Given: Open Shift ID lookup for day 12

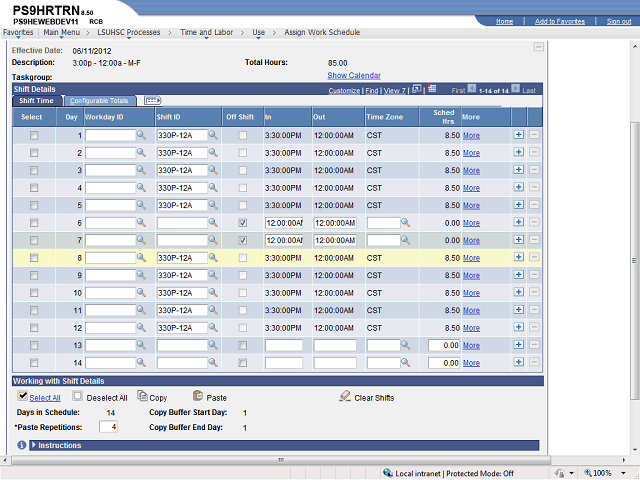Looking at the screenshot, I should pyautogui.click(x=213, y=328).
